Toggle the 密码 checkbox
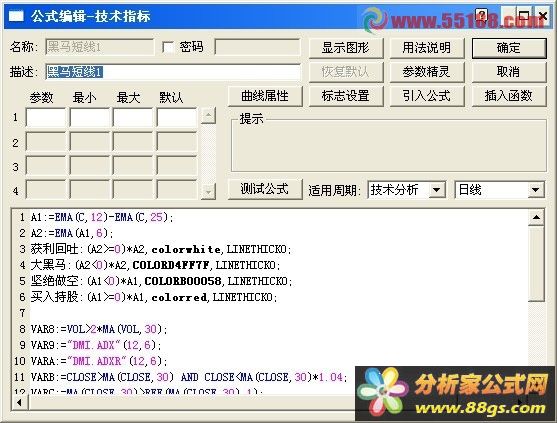 coord(168,47)
